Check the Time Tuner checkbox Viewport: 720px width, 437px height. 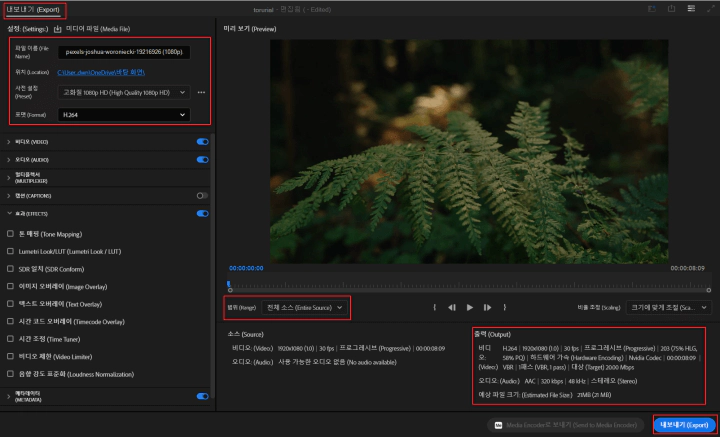(x=10, y=339)
